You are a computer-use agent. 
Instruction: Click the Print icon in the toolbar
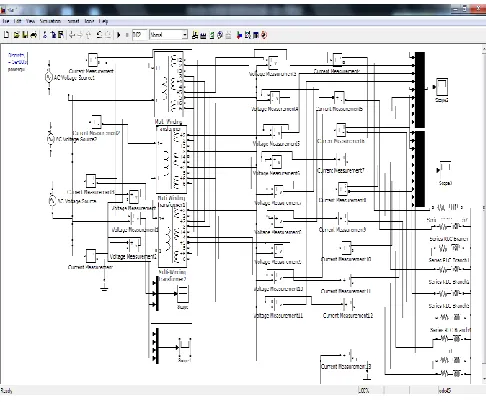(33, 35)
